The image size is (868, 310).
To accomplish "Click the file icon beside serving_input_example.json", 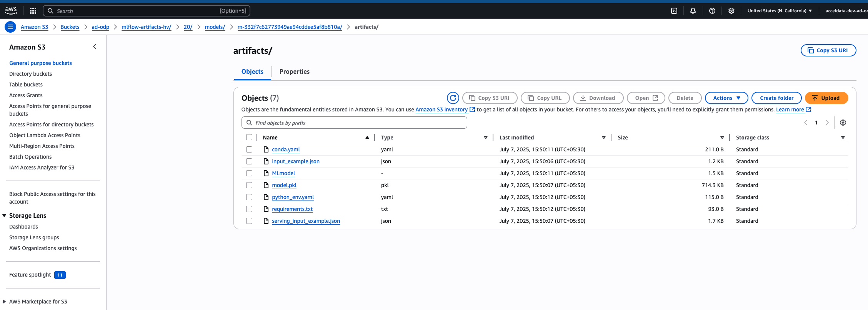I will [x=266, y=221].
